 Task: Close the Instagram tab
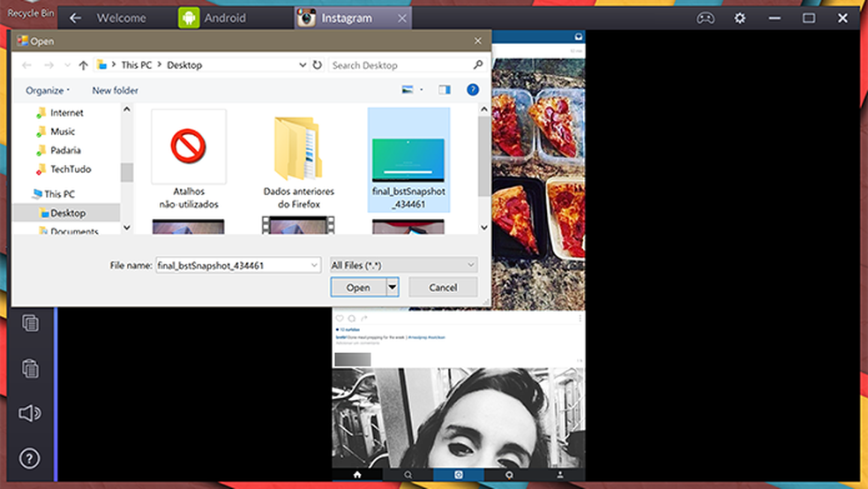402,19
